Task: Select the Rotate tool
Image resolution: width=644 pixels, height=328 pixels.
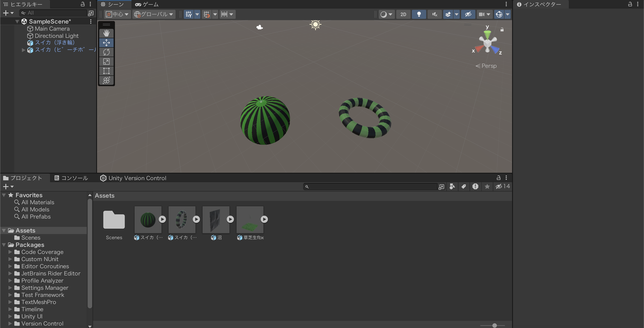Action: [x=106, y=52]
